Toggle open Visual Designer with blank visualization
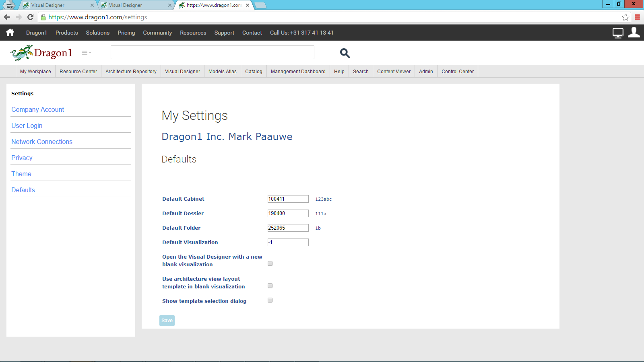The image size is (644, 362). click(270, 263)
